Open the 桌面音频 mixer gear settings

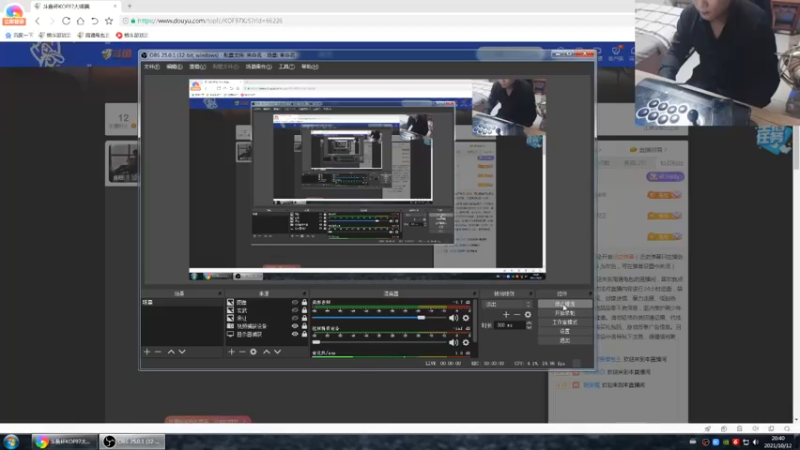[x=466, y=318]
